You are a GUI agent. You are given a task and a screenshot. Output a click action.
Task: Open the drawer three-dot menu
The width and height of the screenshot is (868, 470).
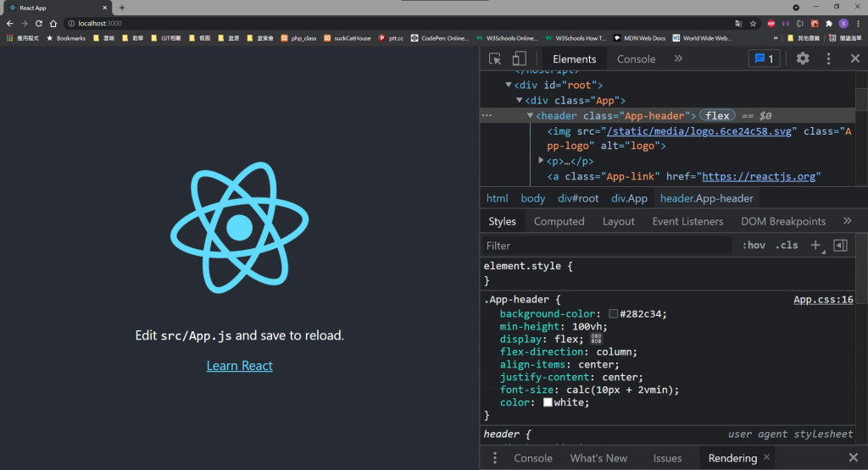coord(495,458)
